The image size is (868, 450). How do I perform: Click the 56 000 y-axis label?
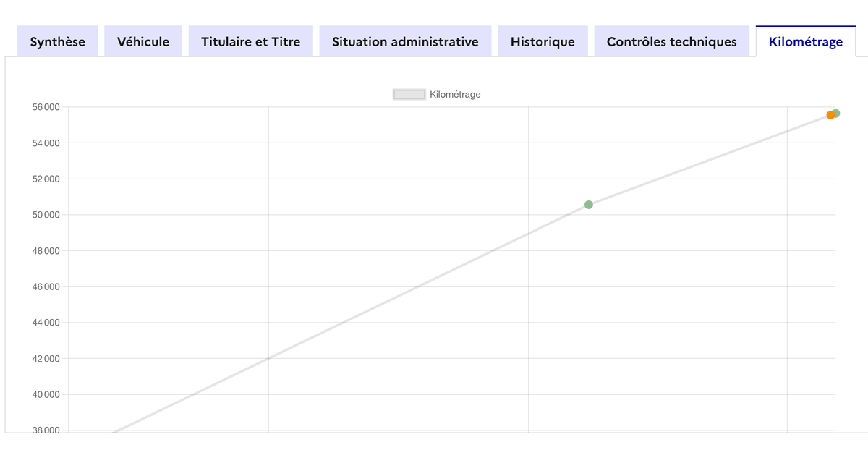(46, 107)
